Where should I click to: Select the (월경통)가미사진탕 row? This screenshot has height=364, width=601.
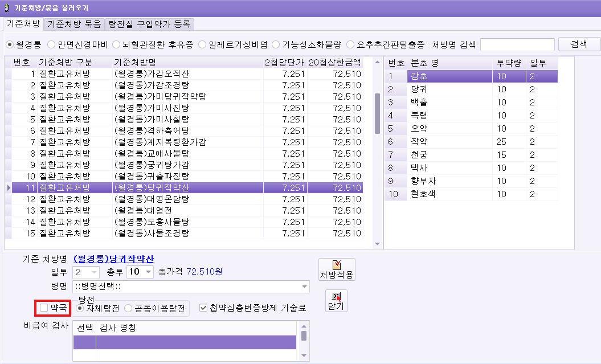(187, 108)
